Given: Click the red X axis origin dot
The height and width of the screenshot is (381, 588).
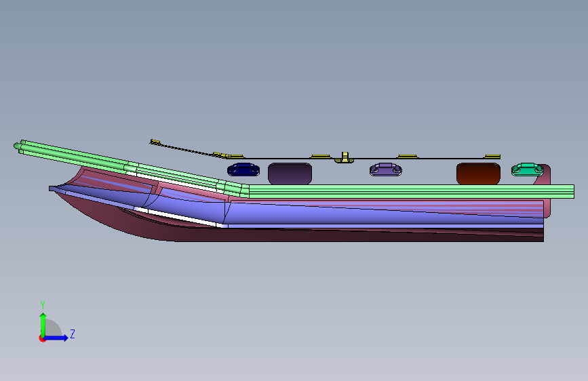Looking at the screenshot, I should tap(41, 338).
